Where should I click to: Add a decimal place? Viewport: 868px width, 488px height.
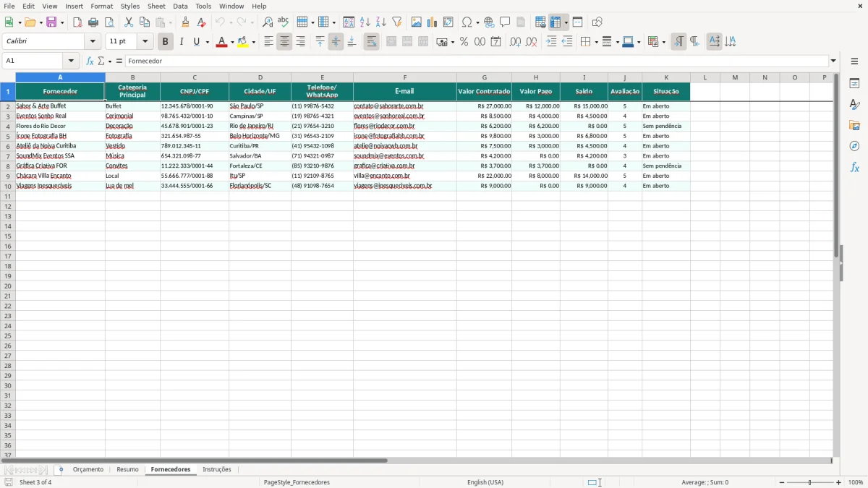[x=515, y=42]
